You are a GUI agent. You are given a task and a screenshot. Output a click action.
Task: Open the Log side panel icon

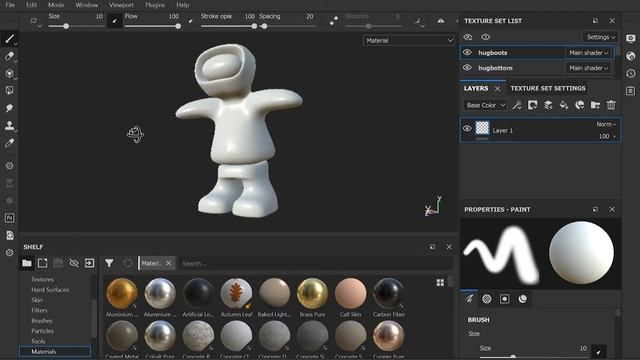[631, 91]
